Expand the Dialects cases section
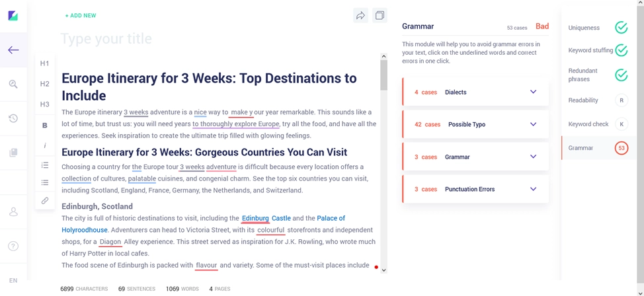The image size is (644, 296). (533, 92)
